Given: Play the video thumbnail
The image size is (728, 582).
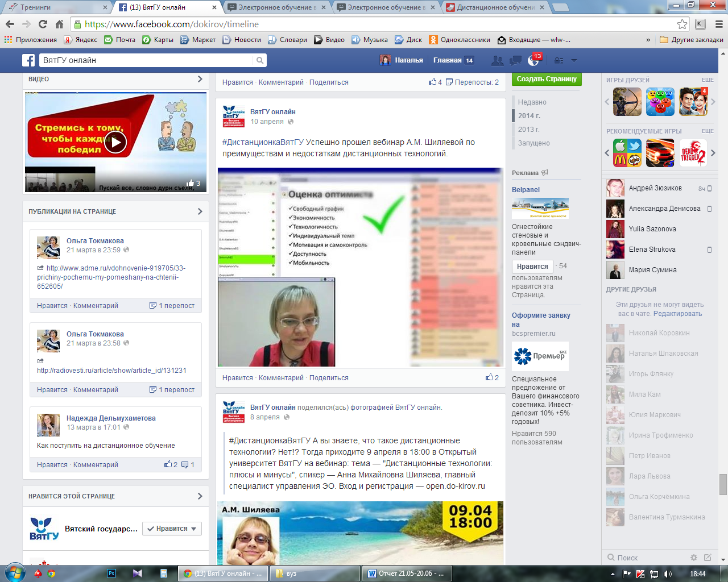Looking at the screenshot, I should [x=115, y=142].
